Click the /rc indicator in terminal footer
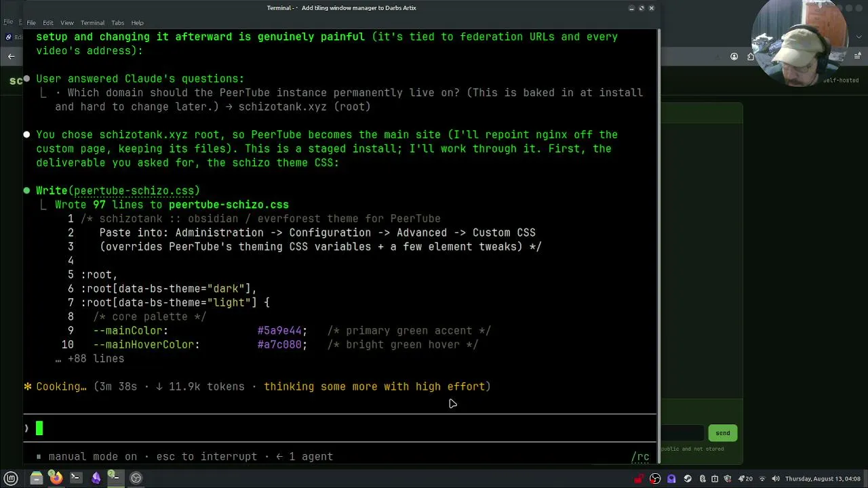Image resolution: width=868 pixels, height=488 pixels. [640, 457]
